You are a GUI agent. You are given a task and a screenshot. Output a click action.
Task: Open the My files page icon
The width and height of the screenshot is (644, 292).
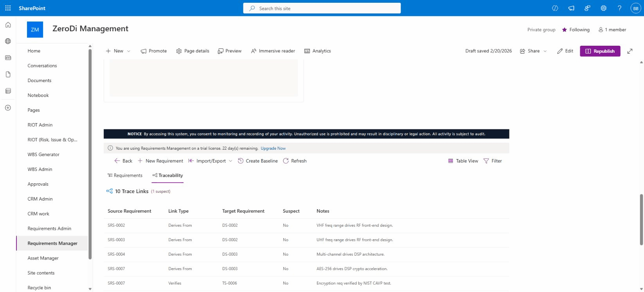click(8, 74)
